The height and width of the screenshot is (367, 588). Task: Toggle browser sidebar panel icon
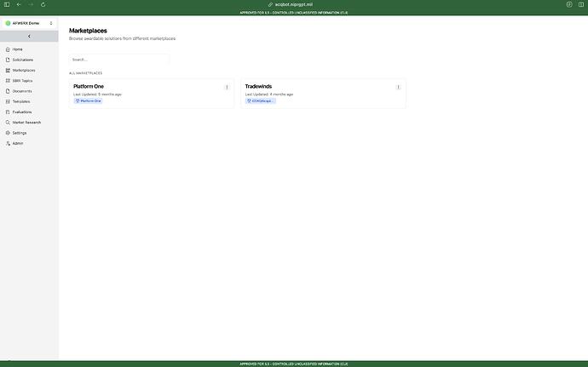click(x=7, y=4)
